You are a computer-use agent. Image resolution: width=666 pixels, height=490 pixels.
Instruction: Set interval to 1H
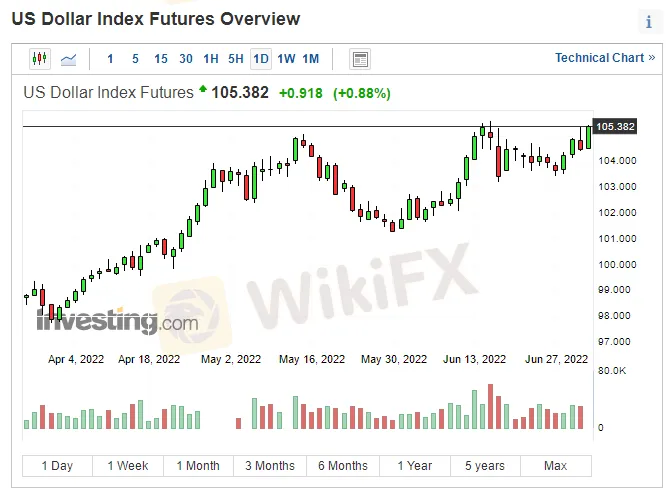tap(211, 59)
